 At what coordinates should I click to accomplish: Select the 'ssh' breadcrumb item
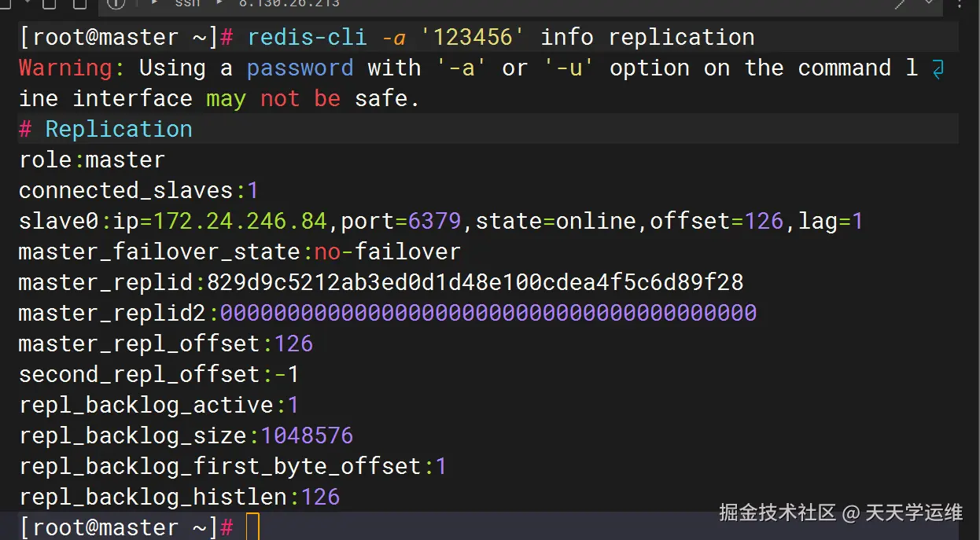click(x=187, y=4)
